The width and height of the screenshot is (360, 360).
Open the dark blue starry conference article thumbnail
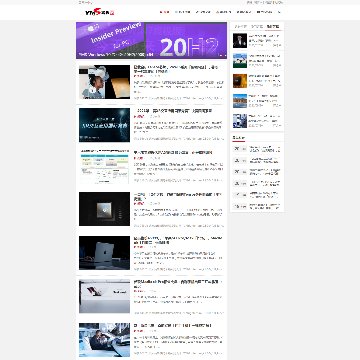pyautogui.click(x=104, y=125)
